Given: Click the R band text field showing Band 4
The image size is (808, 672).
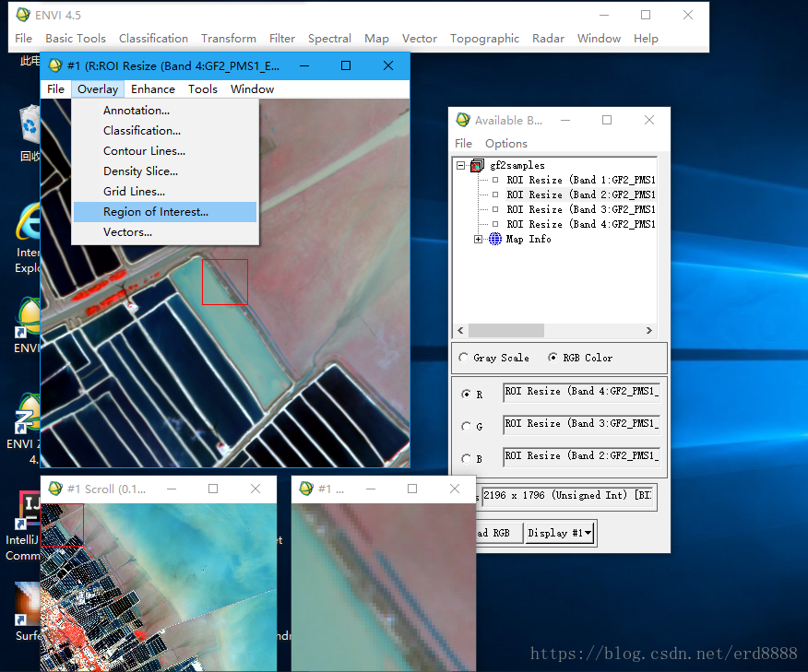Looking at the screenshot, I should tap(581, 392).
